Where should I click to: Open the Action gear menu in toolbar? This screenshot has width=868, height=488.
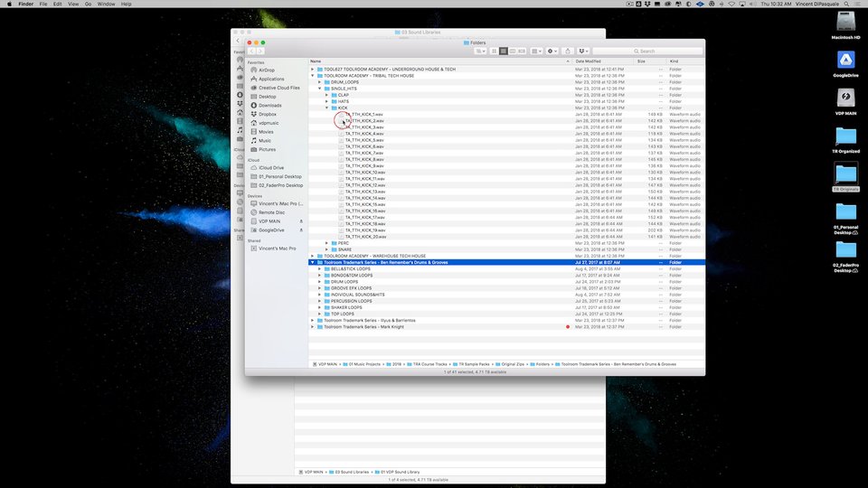pyautogui.click(x=552, y=51)
